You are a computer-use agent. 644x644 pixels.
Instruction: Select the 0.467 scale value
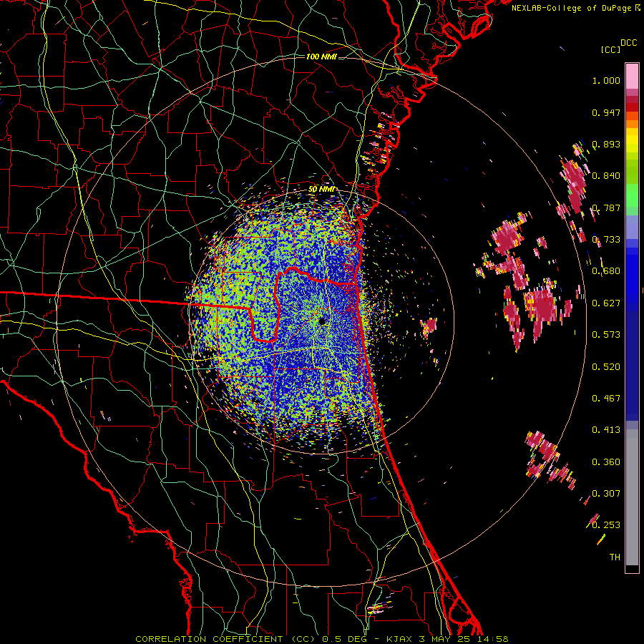(x=606, y=399)
